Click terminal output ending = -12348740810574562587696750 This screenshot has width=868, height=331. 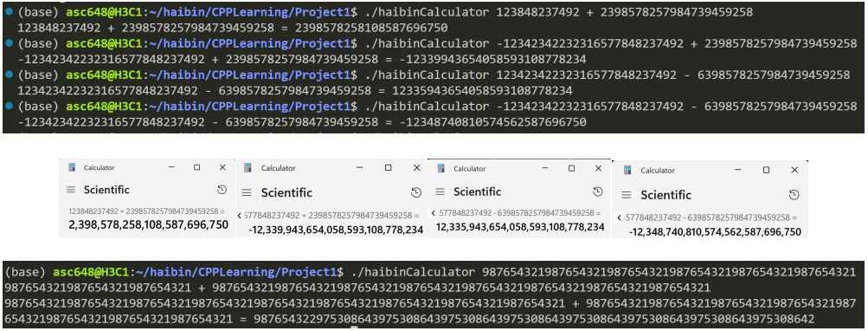pyautogui.click(x=302, y=121)
